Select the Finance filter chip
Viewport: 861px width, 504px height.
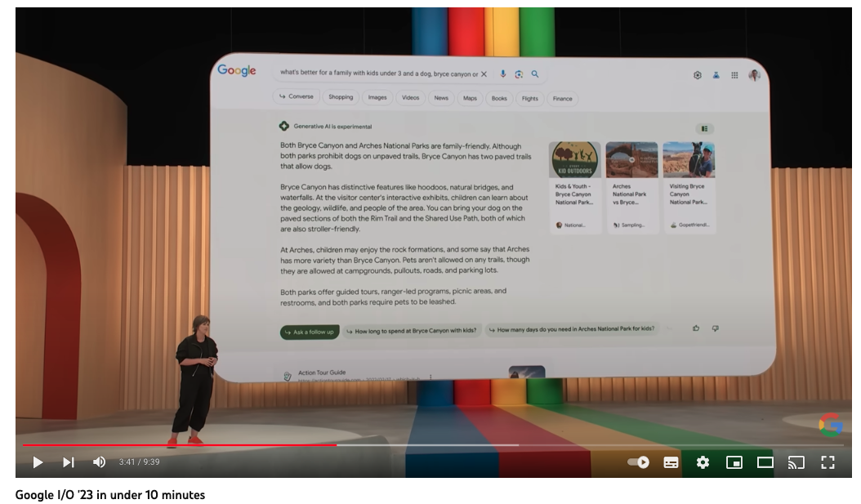562,99
